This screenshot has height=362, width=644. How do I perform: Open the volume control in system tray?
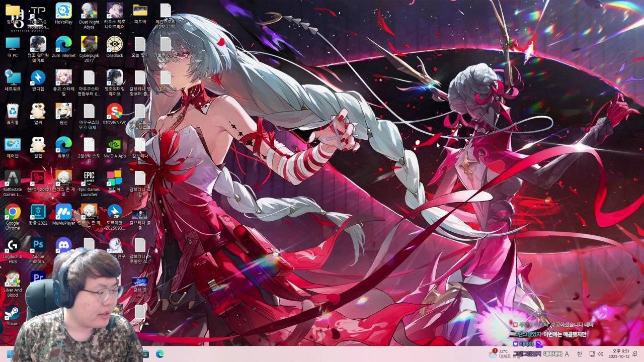point(600,354)
